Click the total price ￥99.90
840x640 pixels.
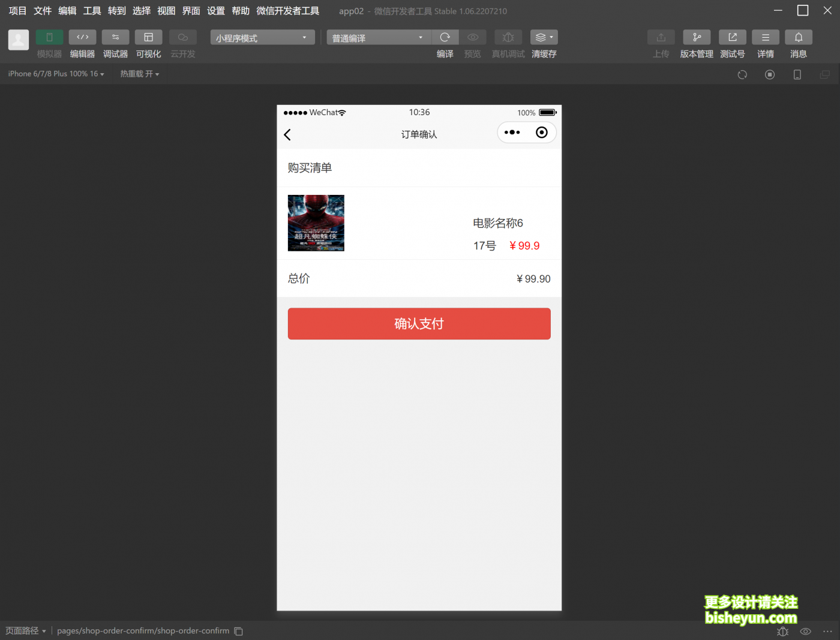click(533, 279)
